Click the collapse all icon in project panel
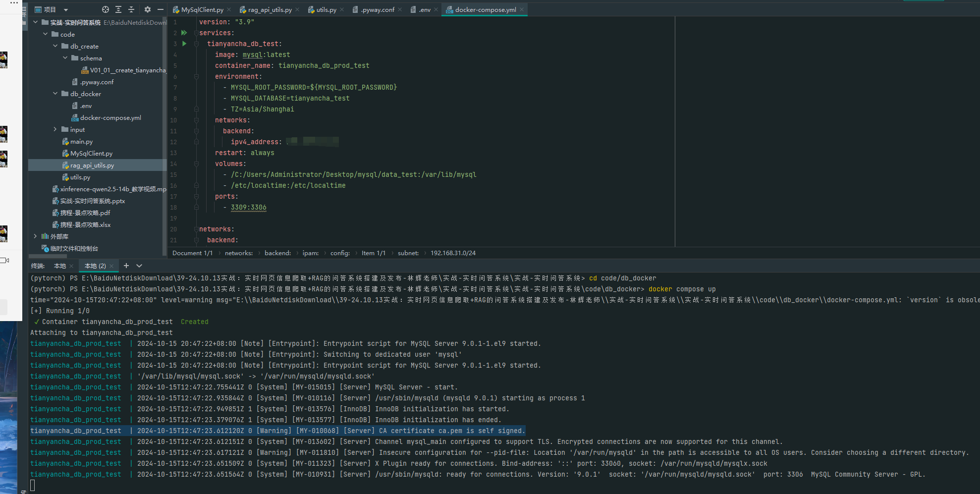This screenshot has width=980, height=494. click(131, 9)
